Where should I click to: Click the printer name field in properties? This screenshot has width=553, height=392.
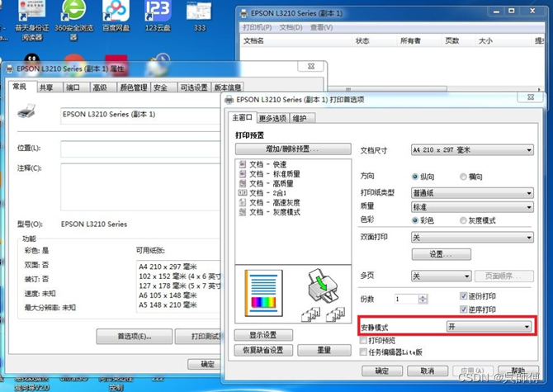click(140, 115)
